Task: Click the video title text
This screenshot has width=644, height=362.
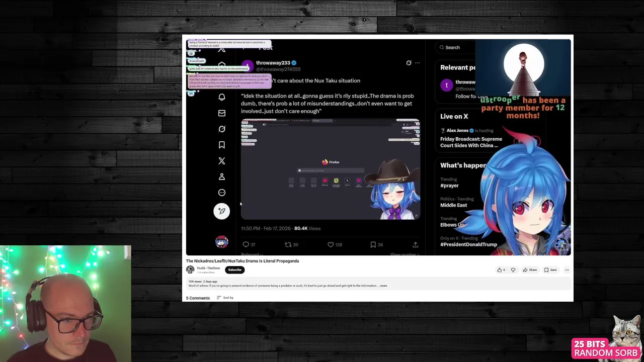Action: click(x=243, y=261)
